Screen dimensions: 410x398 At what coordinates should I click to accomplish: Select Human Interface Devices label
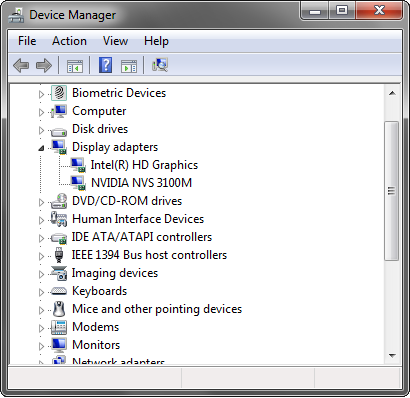[138, 219]
